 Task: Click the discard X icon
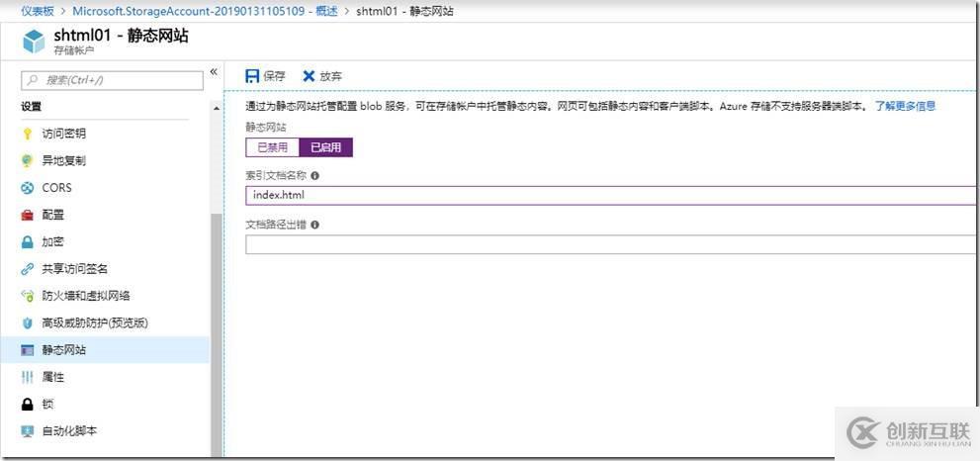(309, 76)
